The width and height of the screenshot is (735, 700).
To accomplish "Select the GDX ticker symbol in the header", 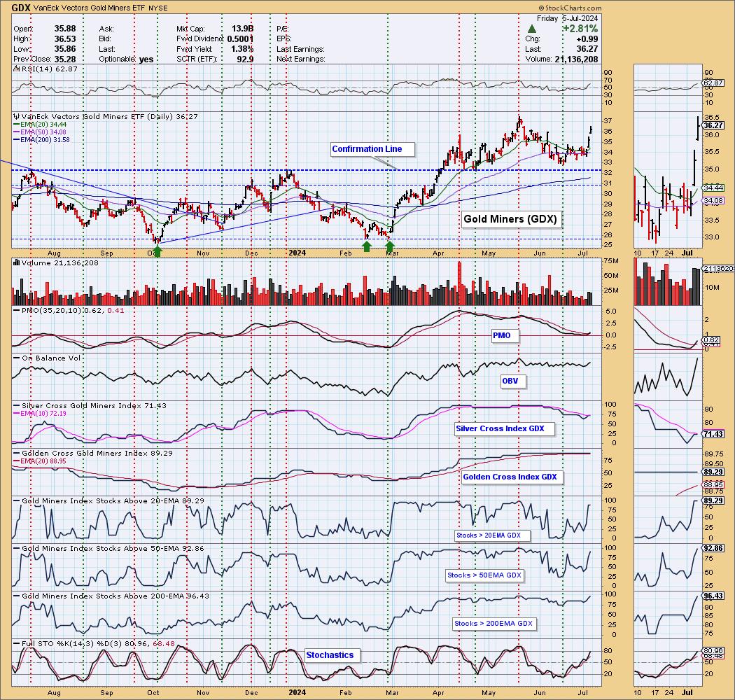I will tap(20, 8).
